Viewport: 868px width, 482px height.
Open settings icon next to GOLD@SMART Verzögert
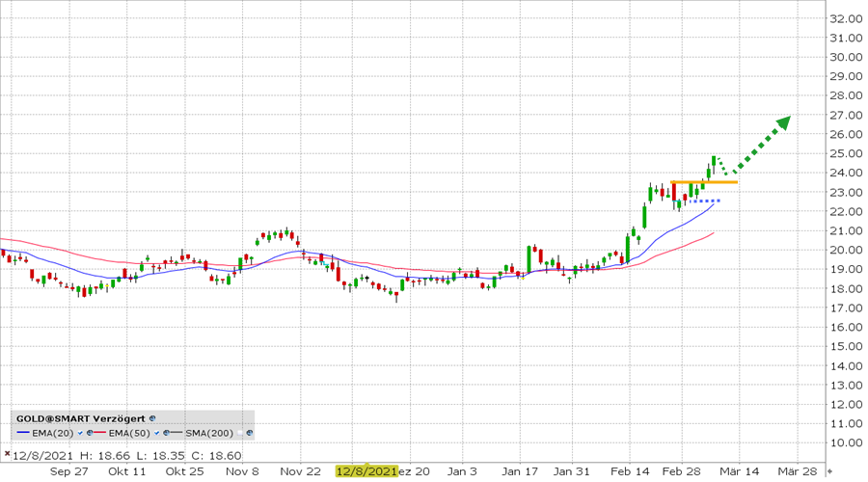pyautogui.click(x=151, y=418)
